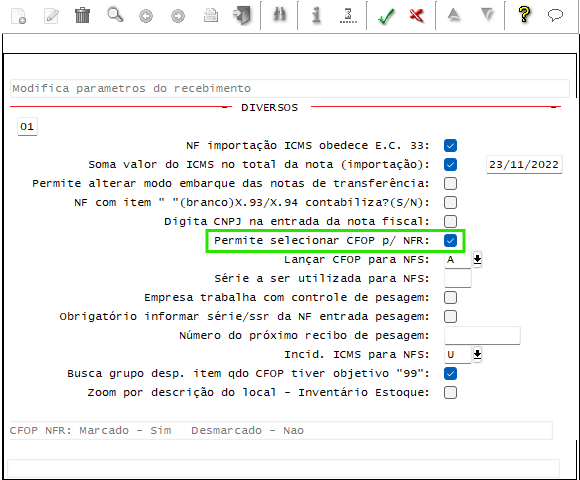This screenshot has width=580, height=480.
Task: Go to previous record arrow icon
Action: click(x=146, y=16)
